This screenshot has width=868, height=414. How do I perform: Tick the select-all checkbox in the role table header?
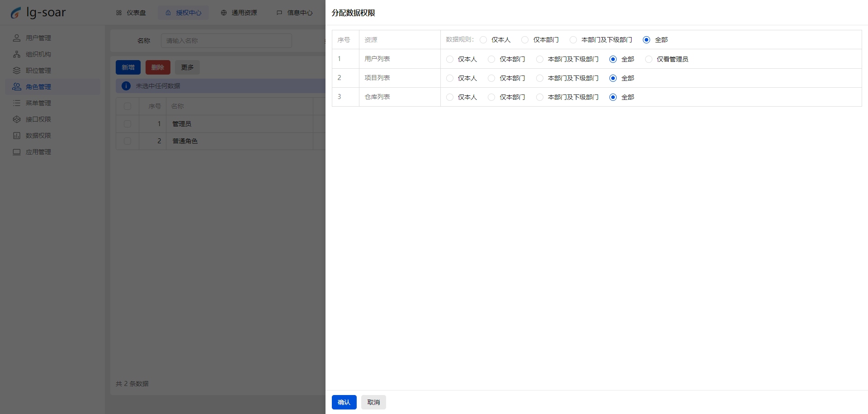127,106
